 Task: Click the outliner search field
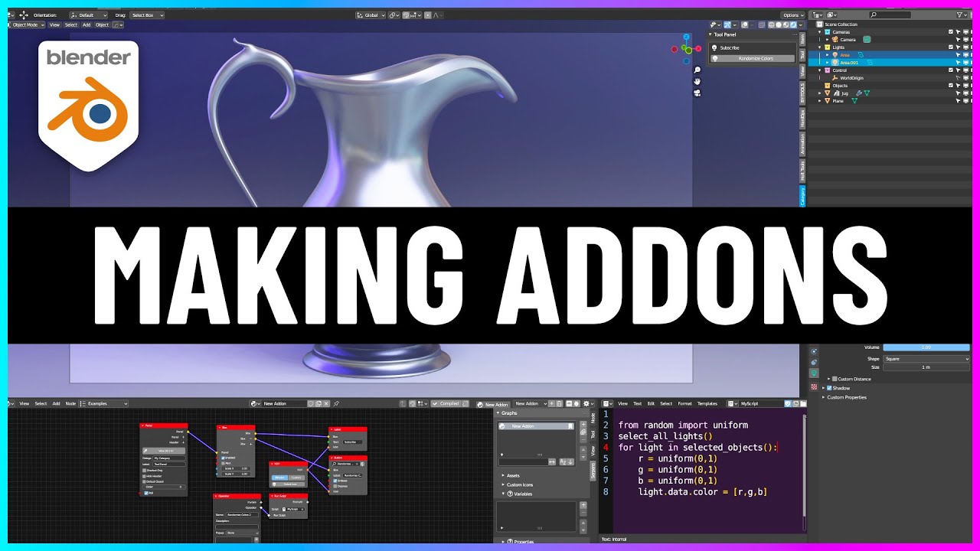tap(890, 15)
